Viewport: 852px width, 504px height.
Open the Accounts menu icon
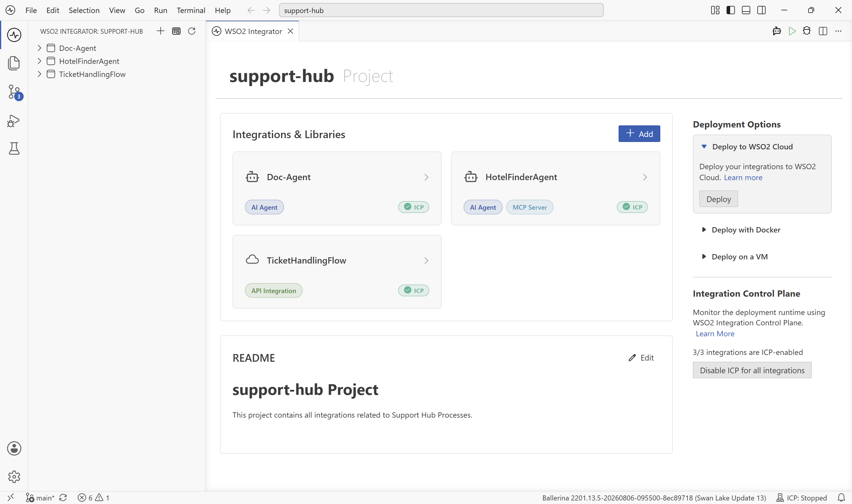pyautogui.click(x=14, y=448)
